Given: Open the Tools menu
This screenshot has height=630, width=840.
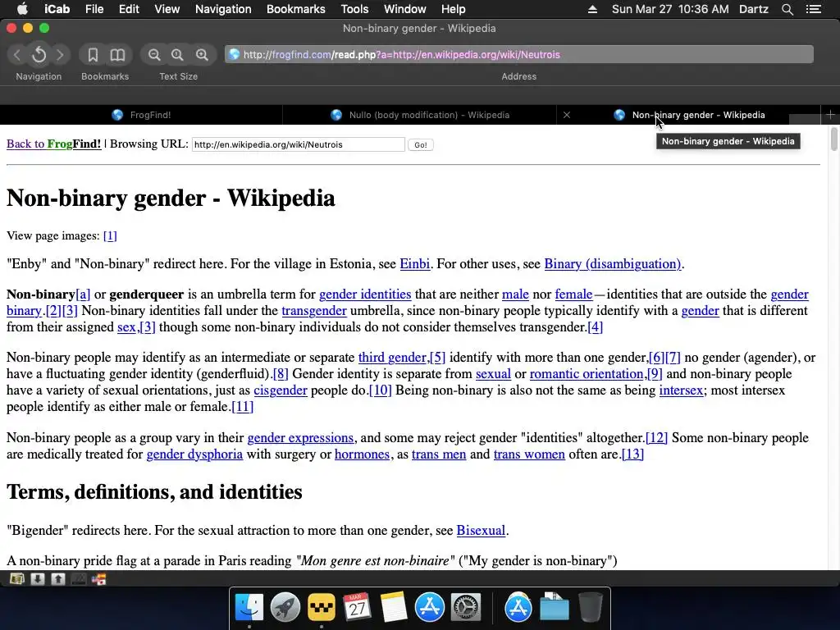Looking at the screenshot, I should point(354,9).
